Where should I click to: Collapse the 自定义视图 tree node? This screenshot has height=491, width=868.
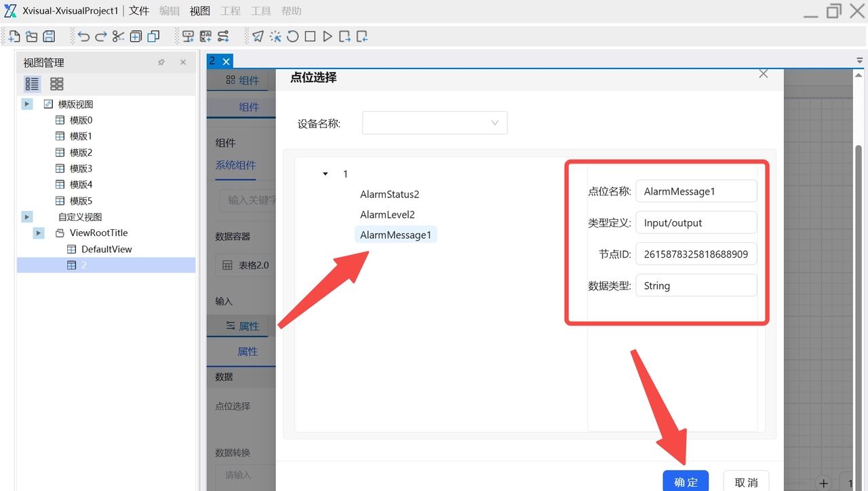[27, 217]
